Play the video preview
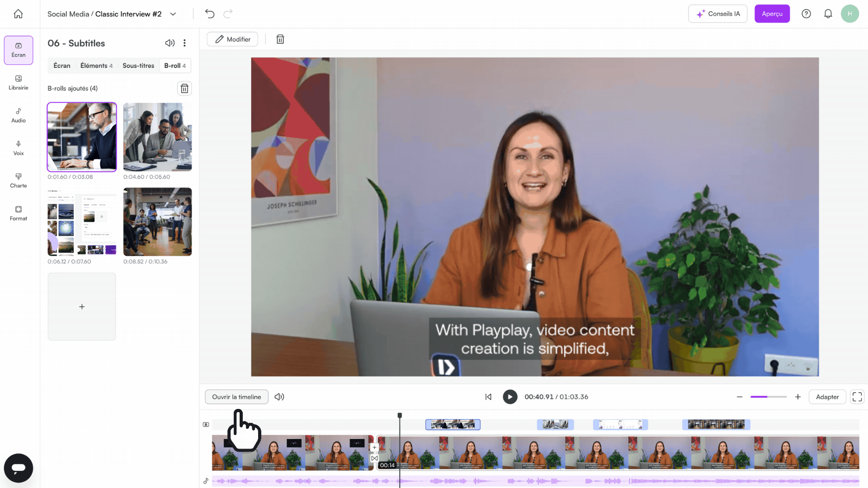The image size is (868, 488). (510, 397)
